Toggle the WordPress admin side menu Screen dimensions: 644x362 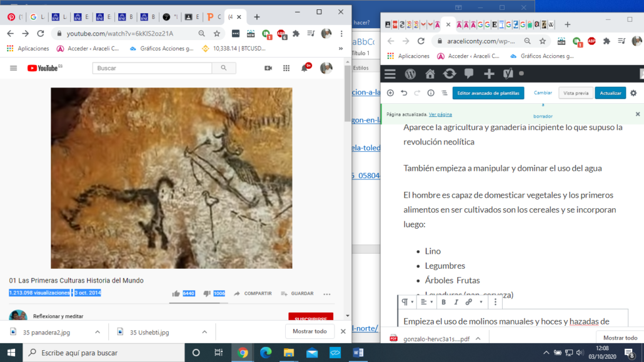(x=390, y=74)
